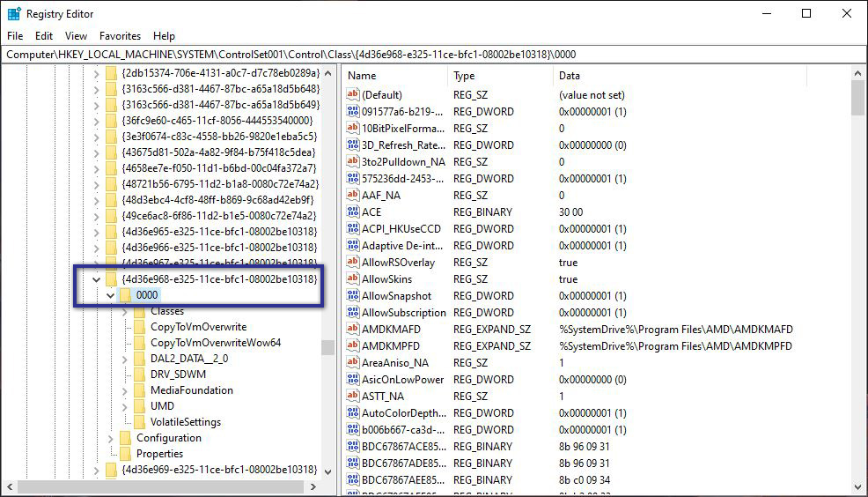Click the folder icon next to MediaFoundation
This screenshot has height=497, width=868.
pyautogui.click(x=139, y=390)
